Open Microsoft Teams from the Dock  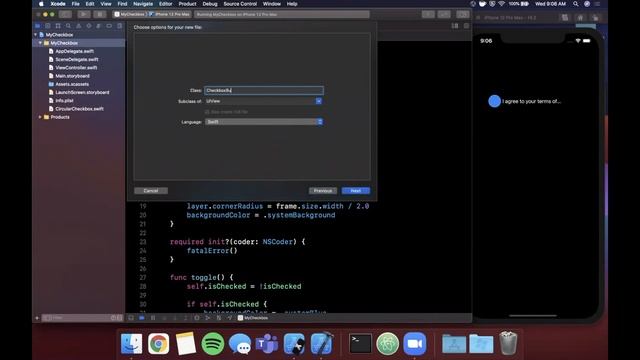tap(267, 343)
